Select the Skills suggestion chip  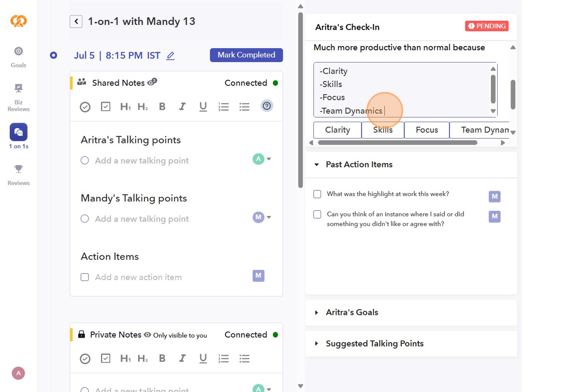pyautogui.click(x=383, y=130)
